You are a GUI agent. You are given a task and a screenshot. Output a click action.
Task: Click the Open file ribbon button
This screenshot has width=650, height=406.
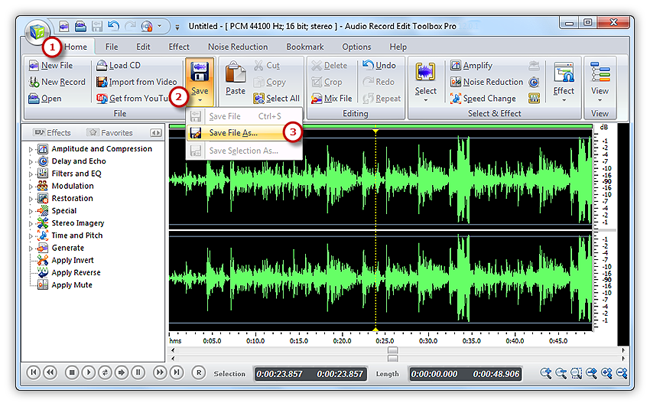click(45, 99)
